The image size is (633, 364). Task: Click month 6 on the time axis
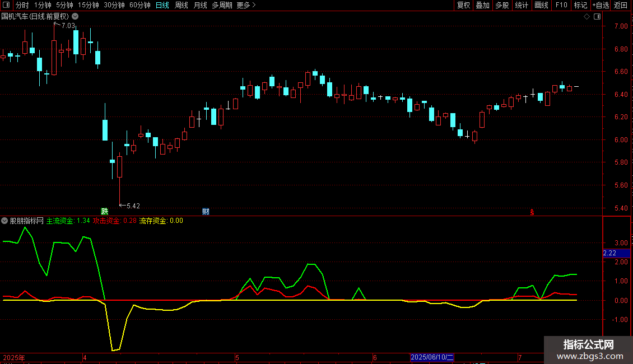pyautogui.click(x=375, y=357)
